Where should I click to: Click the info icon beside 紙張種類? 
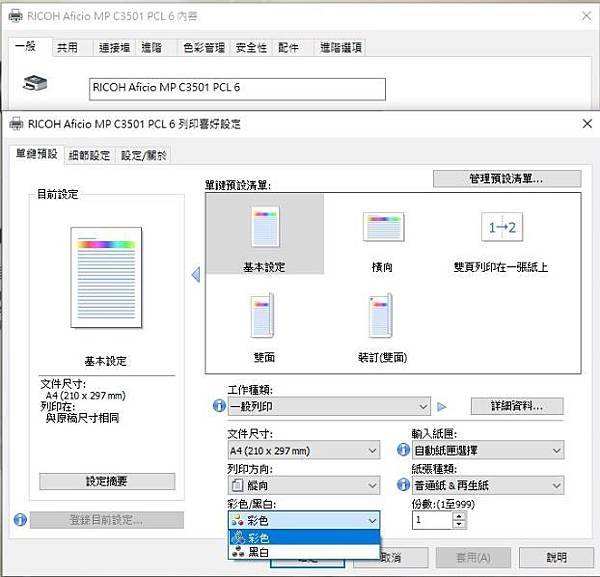(x=403, y=485)
